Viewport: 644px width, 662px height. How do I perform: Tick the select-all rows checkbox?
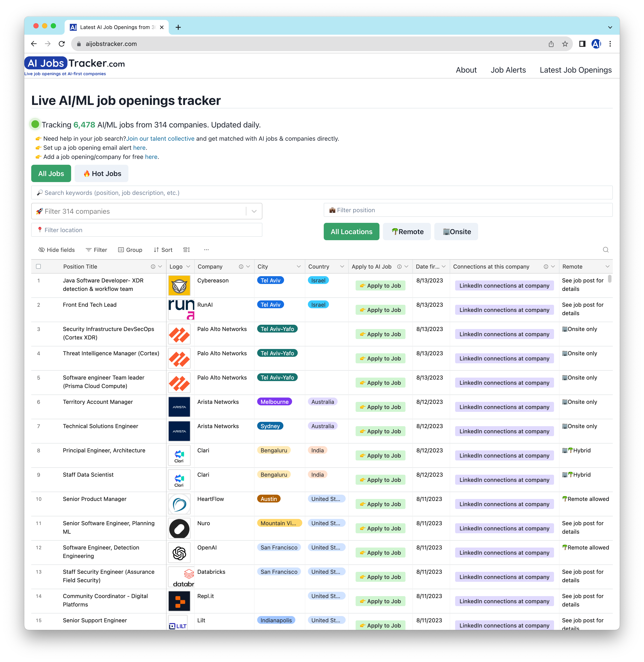point(38,266)
